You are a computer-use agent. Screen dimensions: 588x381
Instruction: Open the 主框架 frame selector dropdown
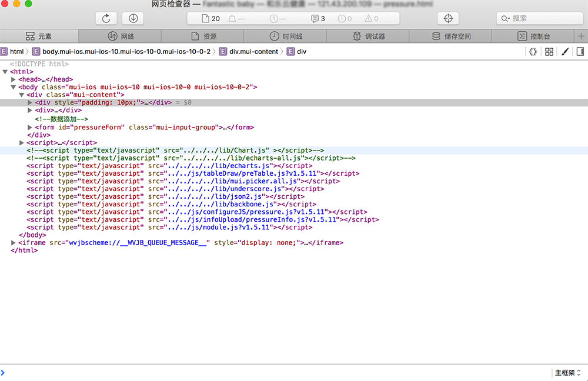coord(568,373)
